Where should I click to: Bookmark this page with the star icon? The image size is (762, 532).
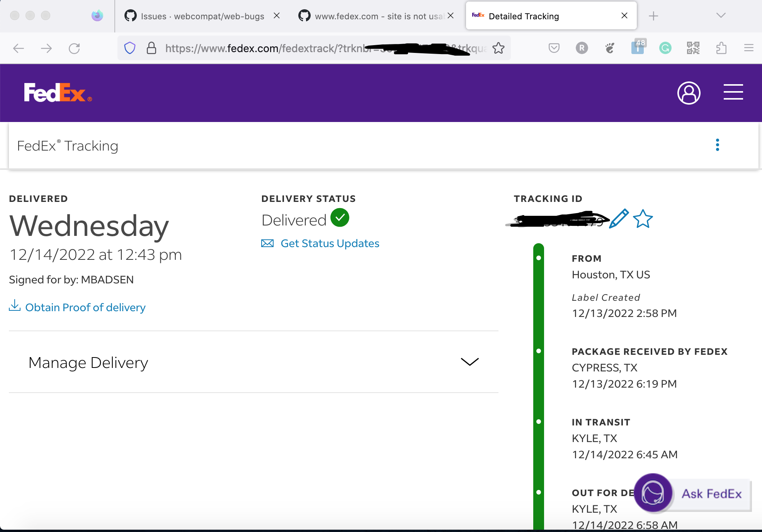click(499, 48)
